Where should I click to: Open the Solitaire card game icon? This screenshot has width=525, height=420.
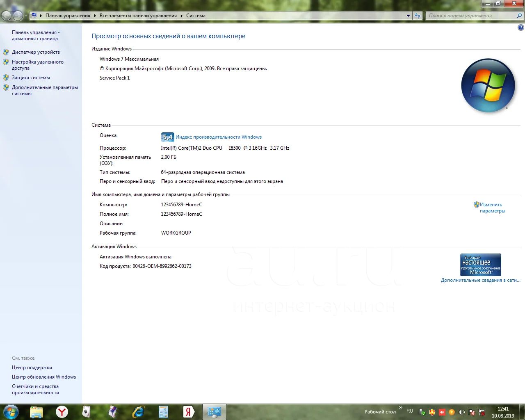87,412
